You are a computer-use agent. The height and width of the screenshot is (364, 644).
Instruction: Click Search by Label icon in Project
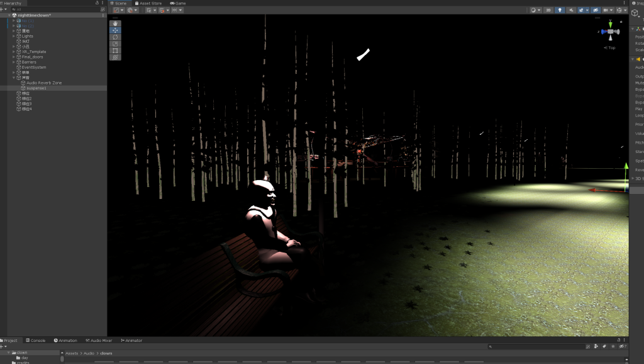tap(604, 346)
